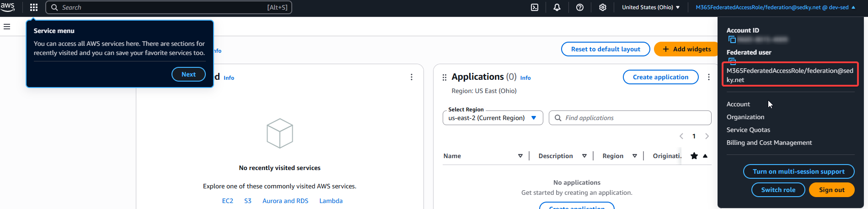Click the search magnifier icon in top bar
Viewport: 868px width, 209px height.
[54, 7]
